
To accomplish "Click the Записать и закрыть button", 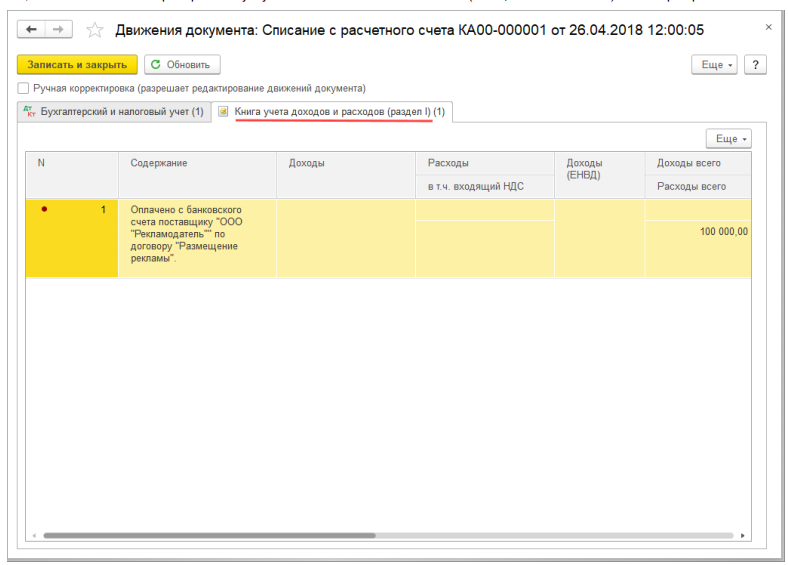I will click(77, 65).
